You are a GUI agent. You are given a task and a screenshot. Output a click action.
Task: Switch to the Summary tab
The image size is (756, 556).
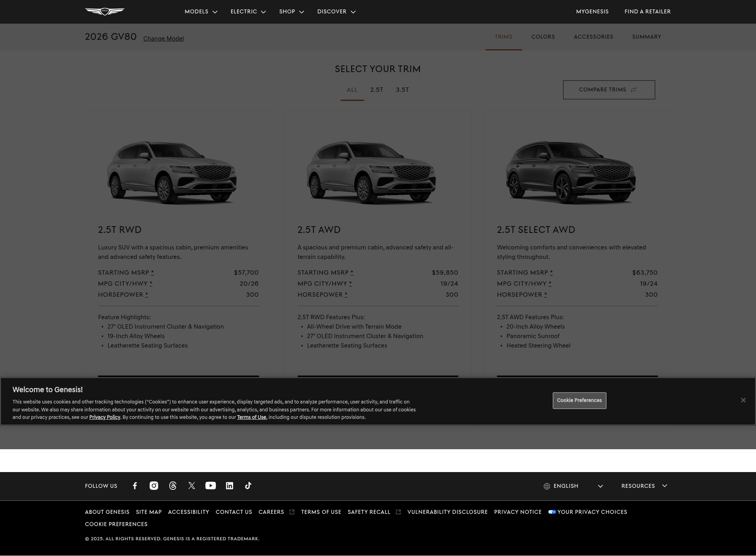647,37
